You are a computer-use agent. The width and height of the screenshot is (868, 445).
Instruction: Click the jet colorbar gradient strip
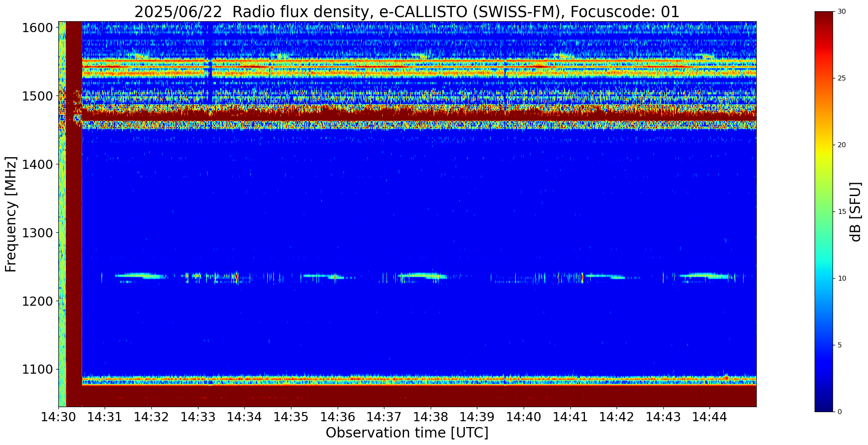(824, 211)
